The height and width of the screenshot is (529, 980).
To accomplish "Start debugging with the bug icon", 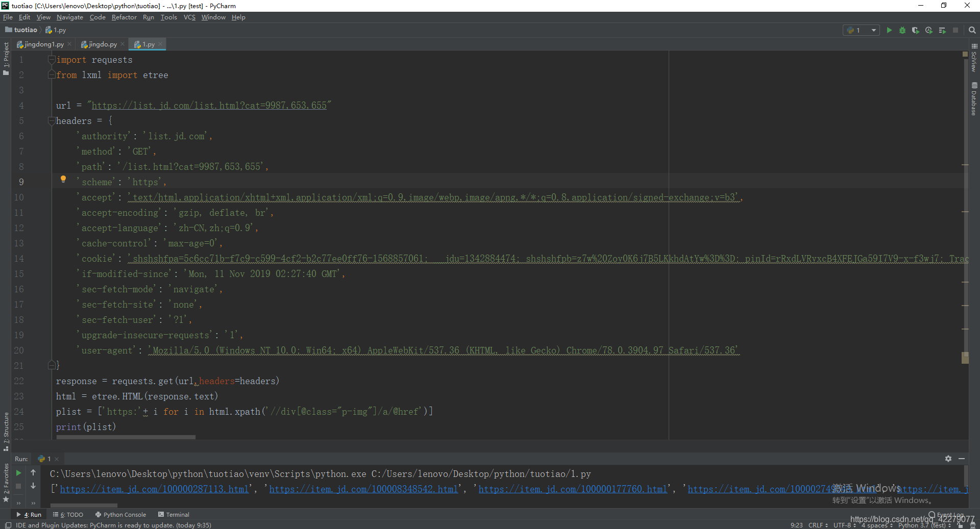I will click(x=902, y=30).
